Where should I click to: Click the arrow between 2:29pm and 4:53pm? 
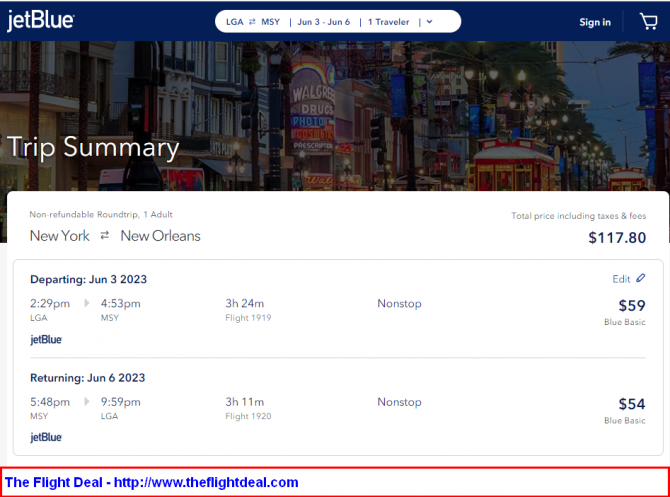87,303
